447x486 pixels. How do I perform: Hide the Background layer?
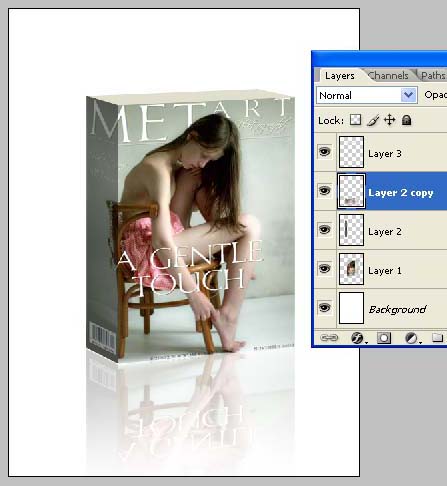coord(325,308)
